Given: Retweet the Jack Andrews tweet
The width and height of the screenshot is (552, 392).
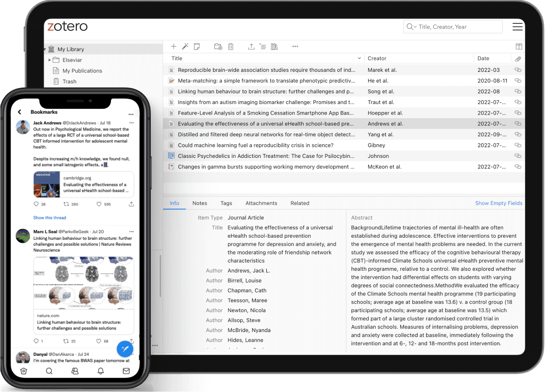Looking at the screenshot, I should click(66, 204).
